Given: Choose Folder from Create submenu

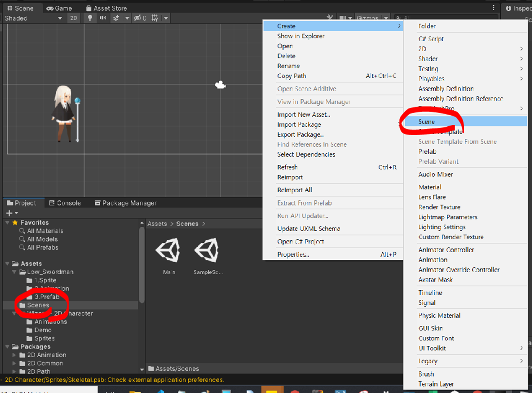Looking at the screenshot, I should (465, 26).
